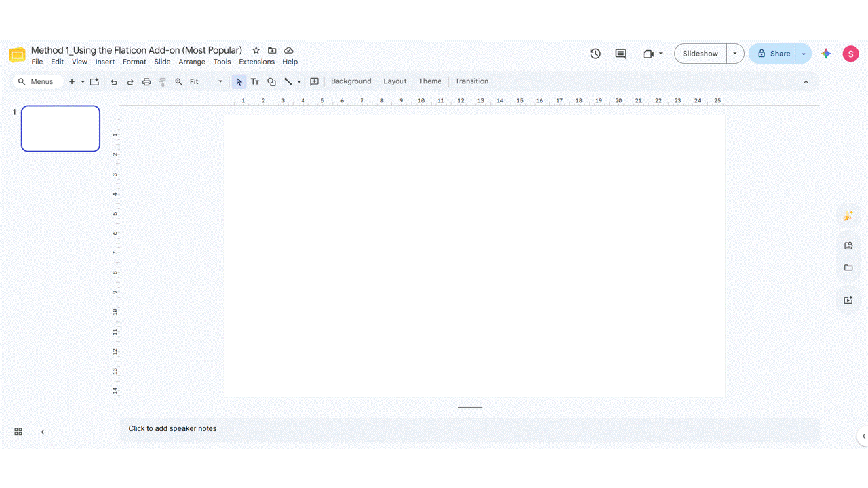The width and height of the screenshot is (868, 488).
Task: Click the bottom side panel video insert icon
Action: (848, 300)
